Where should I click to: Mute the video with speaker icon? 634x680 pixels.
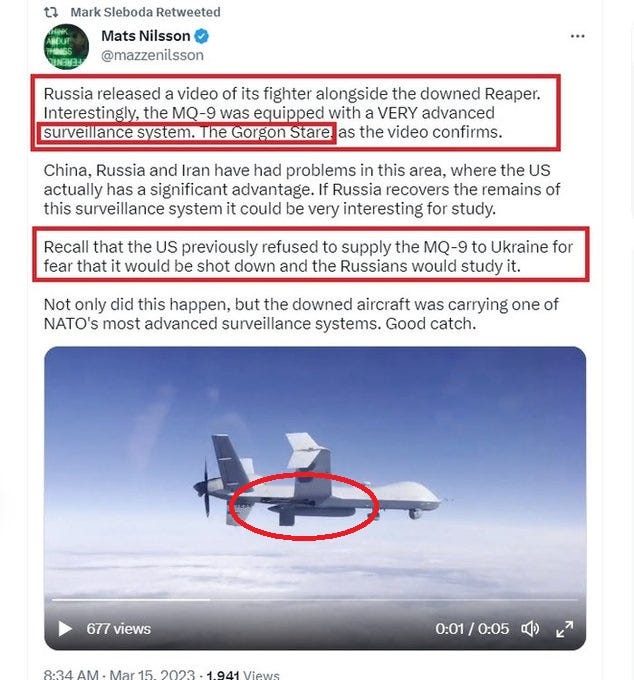pyautogui.click(x=529, y=628)
